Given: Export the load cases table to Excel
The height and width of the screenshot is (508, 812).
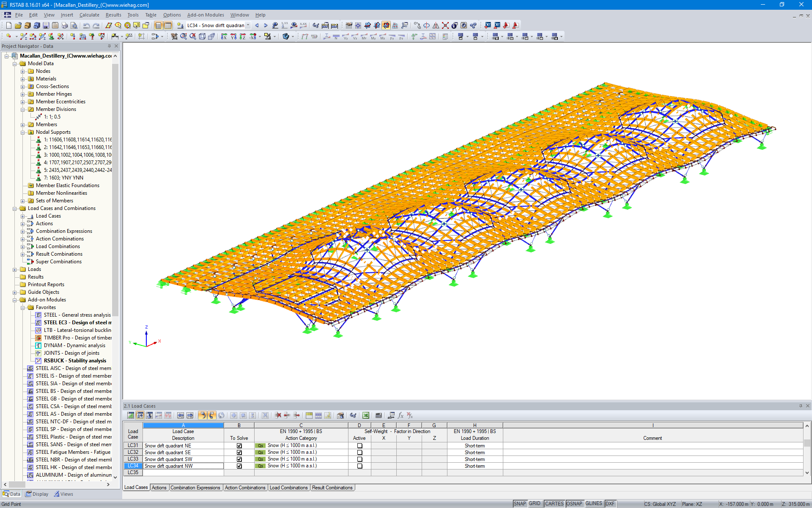Looking at the screenshot, I should tap(365, 415).
